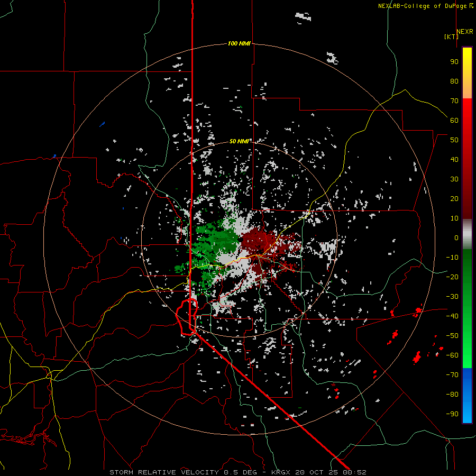Select the 70 value on the velocity scale
476x476 pixels.
[454, 101]
